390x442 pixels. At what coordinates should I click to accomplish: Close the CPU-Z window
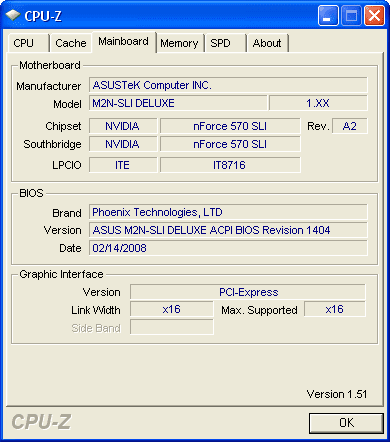pos(374,16)
